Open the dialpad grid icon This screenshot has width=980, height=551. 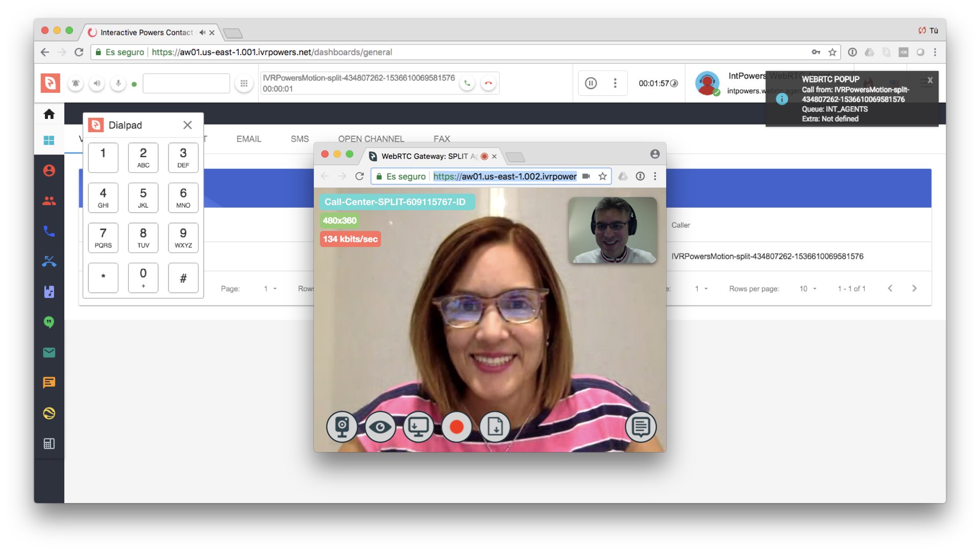click(x=244, y=83)
